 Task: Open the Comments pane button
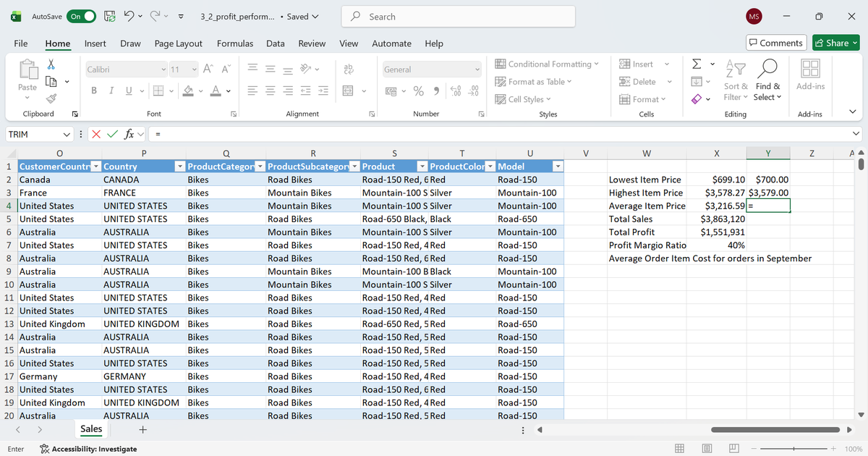(x=775, y=43)
